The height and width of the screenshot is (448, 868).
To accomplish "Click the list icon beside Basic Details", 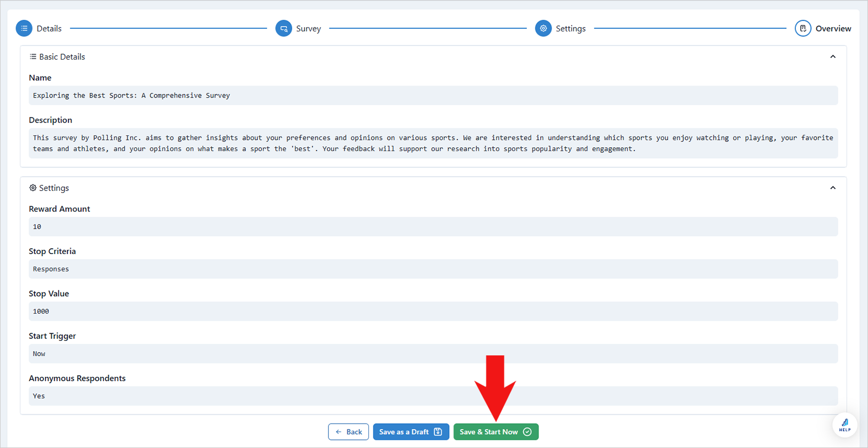I will tap(33, 56).
